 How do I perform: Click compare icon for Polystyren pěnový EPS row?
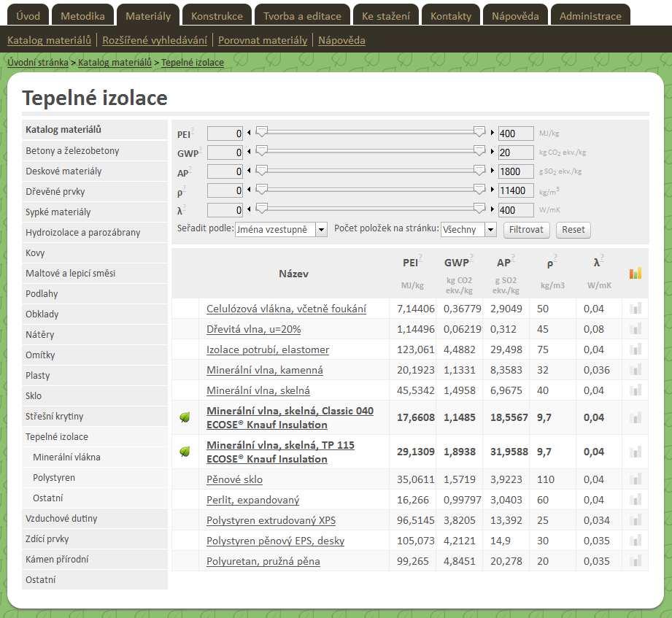[x=635, y=541]
